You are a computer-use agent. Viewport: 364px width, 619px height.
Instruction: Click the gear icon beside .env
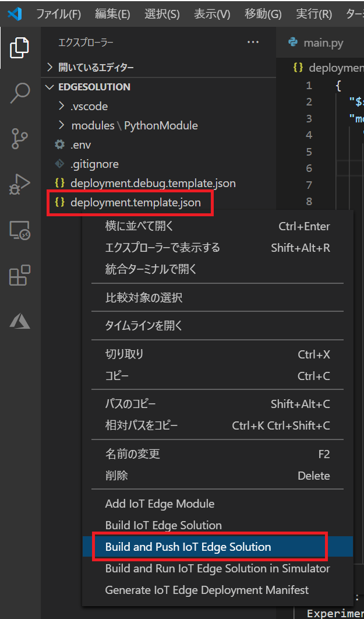(x=59, y=145)
